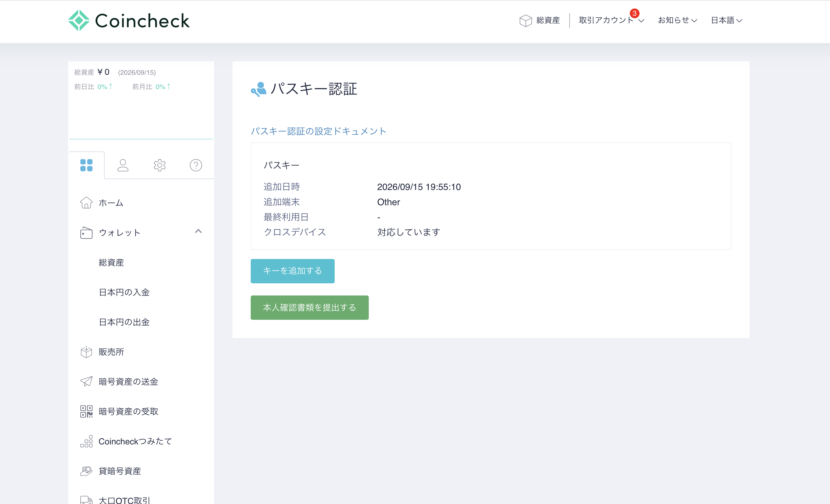Screen dimensions: 830x504
Task: Switch to the user profile tab icon
Action: coord(123,165)
